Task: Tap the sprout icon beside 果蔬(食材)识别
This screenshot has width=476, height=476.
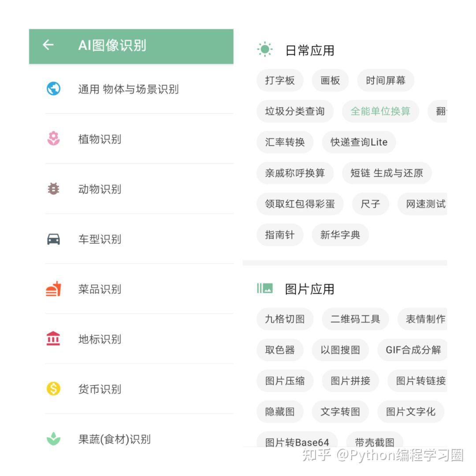Action: [x=52, y=439]
